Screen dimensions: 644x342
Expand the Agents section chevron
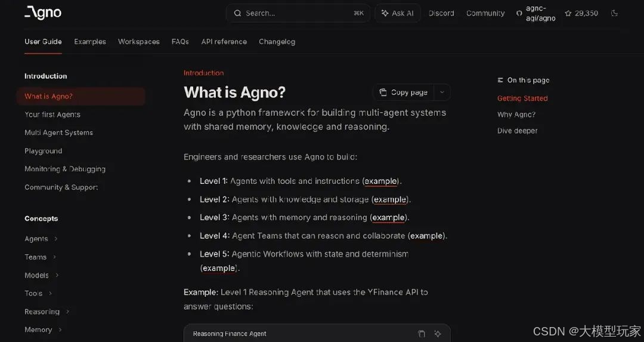point(56,239)
